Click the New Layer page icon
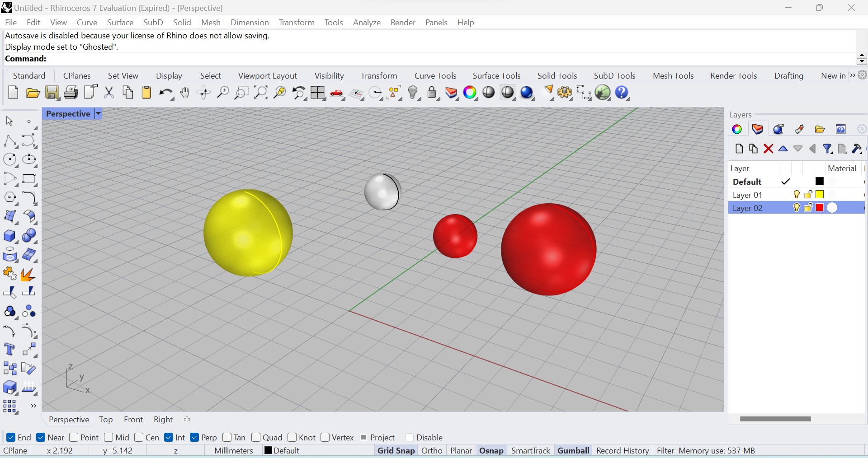The height and width of the screenshot is (458, 868). point(739,149)
